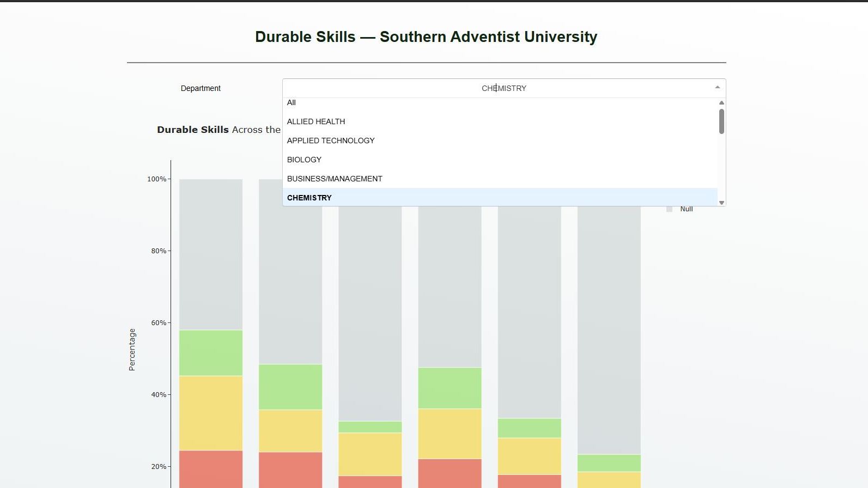Select the All department option
The width and height of the screenshot is (868, 488).
[x=292, y=103]
